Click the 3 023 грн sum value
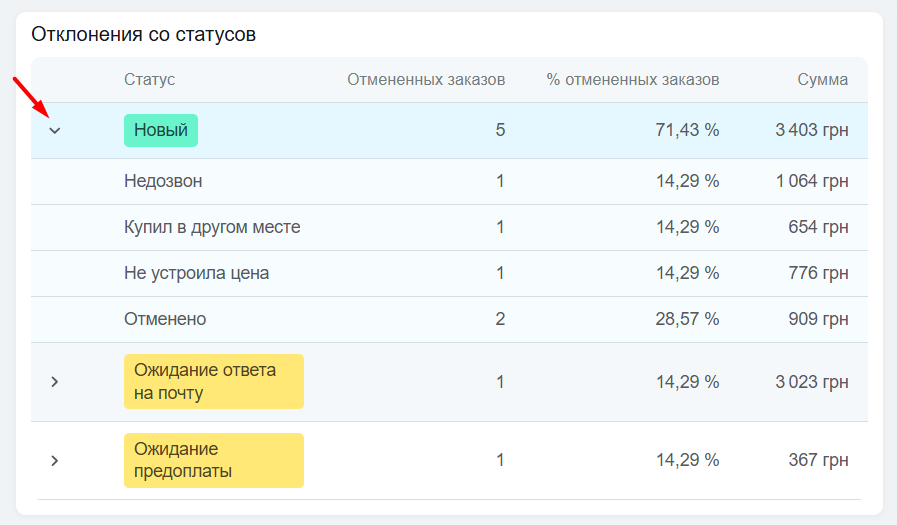The height and width of the screenshot is (525, 897). (x=811, y=382)
